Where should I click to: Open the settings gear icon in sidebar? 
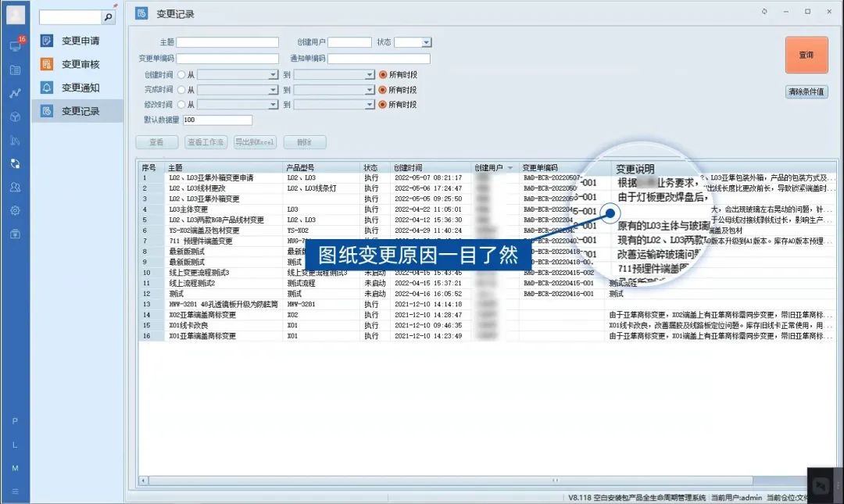[x=15, y=210]
